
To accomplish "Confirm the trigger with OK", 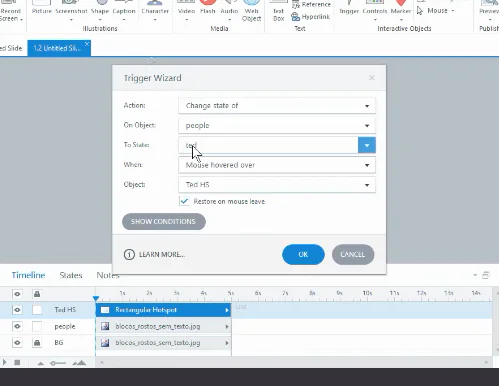I will click(303, 255).
